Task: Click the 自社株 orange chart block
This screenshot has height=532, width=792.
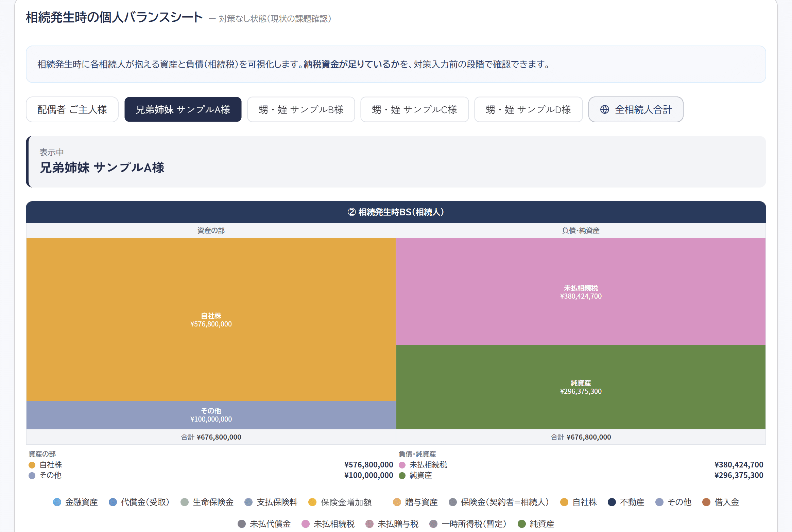Action: click(211, 319)
